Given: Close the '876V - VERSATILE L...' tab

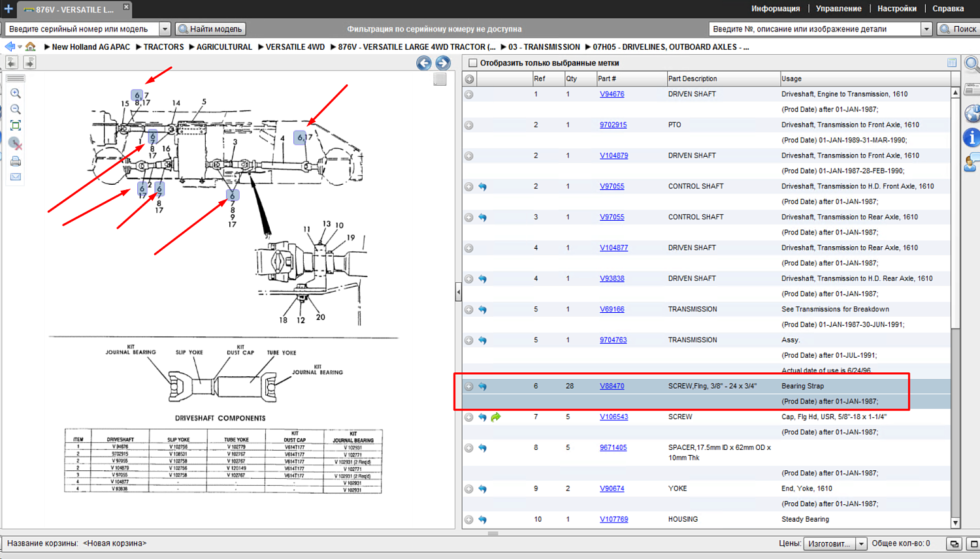Looking at the screenshot, I should click(x=126, y=7).
